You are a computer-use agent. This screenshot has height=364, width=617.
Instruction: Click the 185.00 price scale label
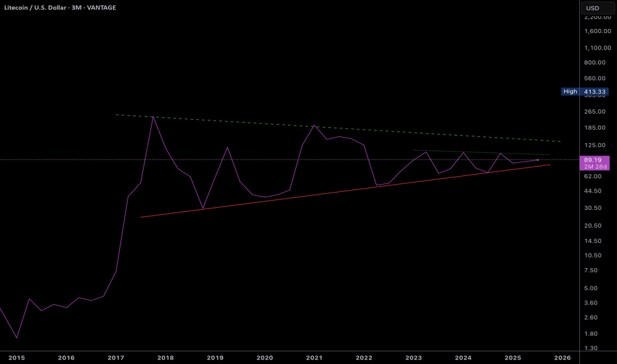[594, 128]
